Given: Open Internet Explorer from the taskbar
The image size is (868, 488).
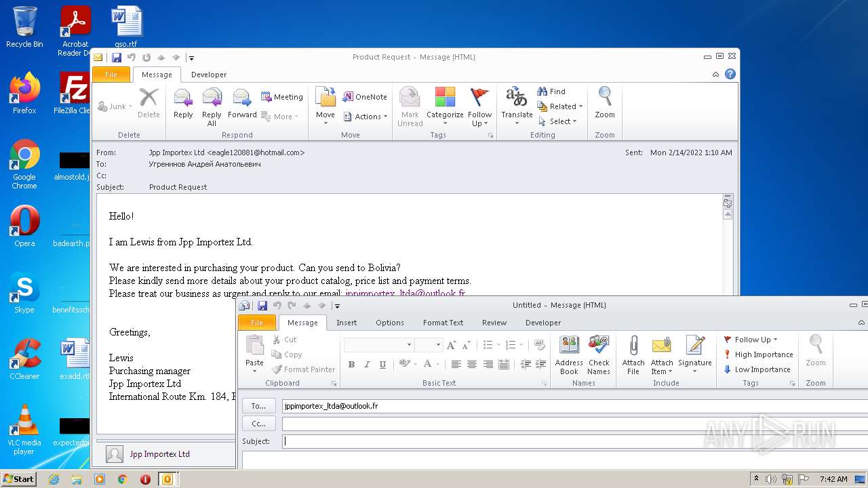Looking at the screenshot, I should click(x=54, y=479).
